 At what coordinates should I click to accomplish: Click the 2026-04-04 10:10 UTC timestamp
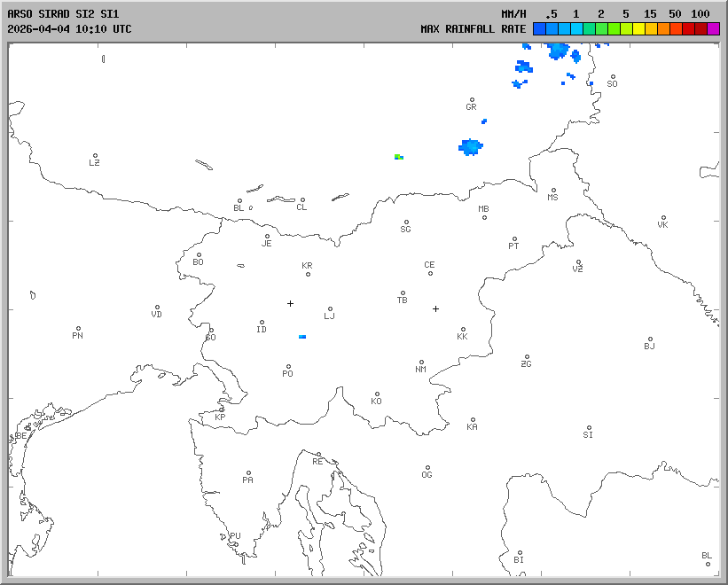click(x=69, y=28)
